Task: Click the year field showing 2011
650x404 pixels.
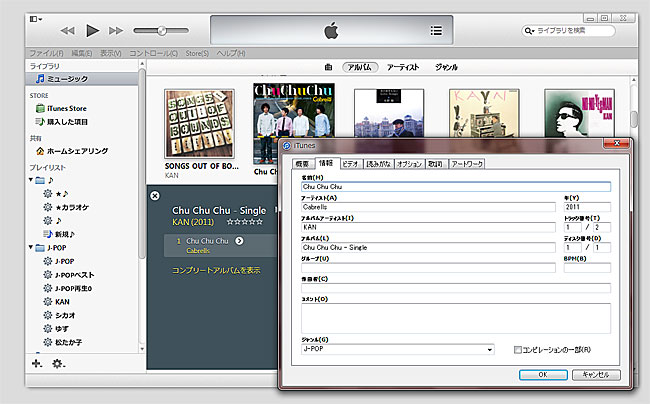Action: [x=587, y=207]
